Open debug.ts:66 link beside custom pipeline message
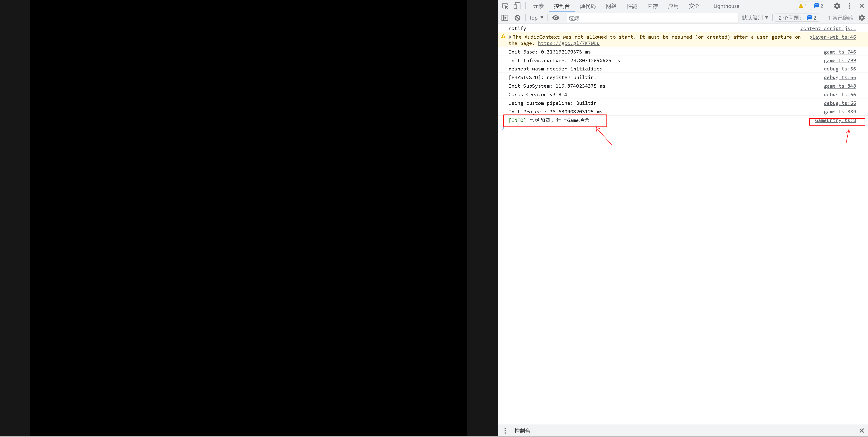The height and width of the screenshot is (437, 868). (x=840, y=103)
